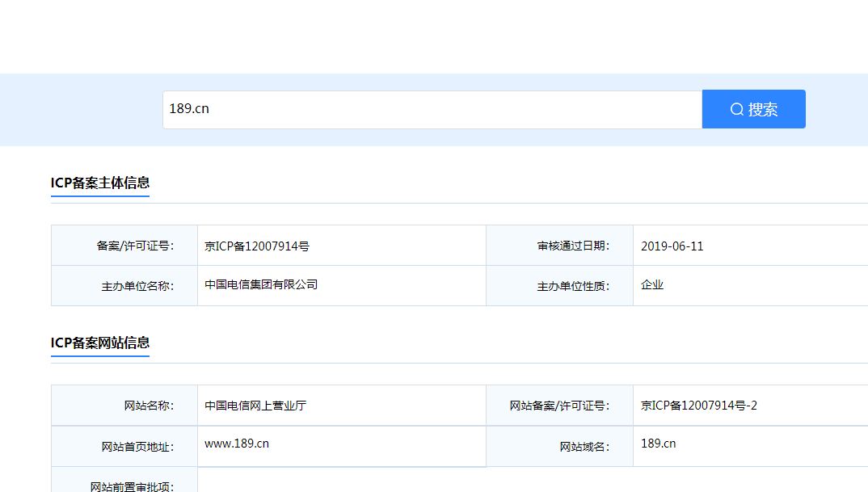
Task: Select the ICP备案网站信息 section heading
Action: [100, 343]
